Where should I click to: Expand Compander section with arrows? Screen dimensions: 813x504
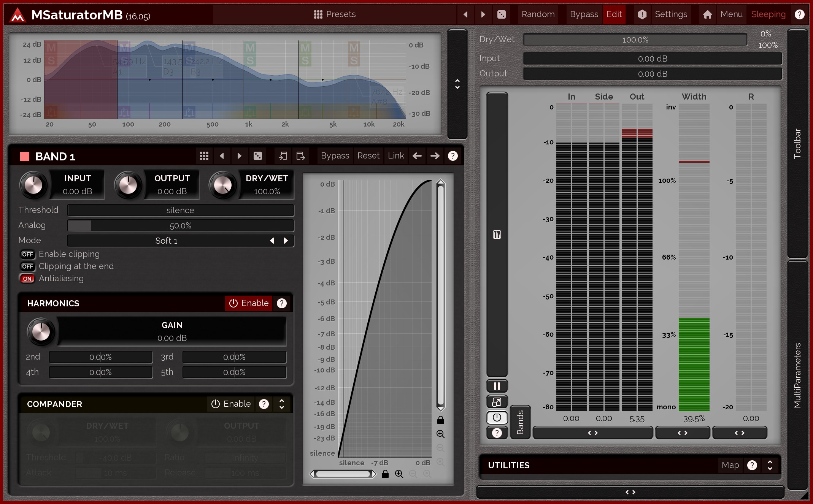(x=282, y=404)
